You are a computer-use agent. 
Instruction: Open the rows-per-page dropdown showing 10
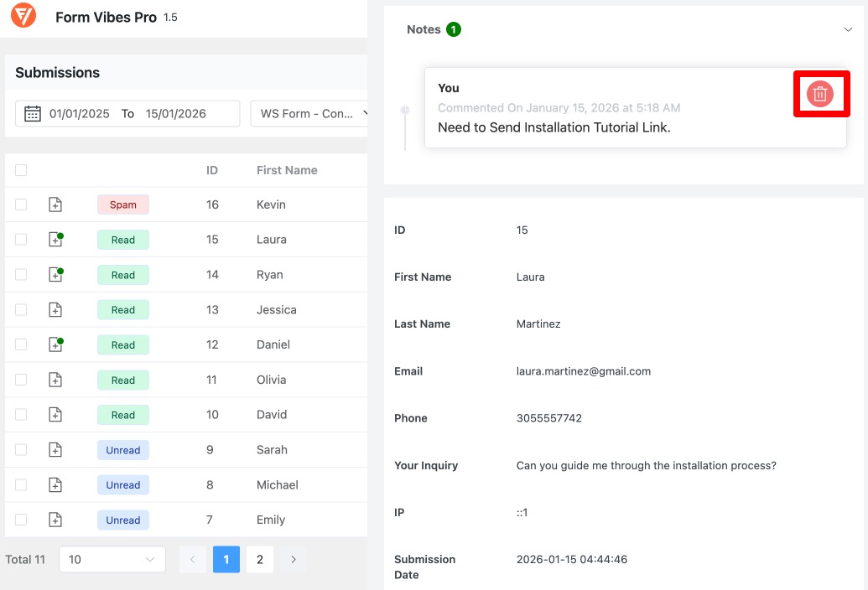point(112,559)
